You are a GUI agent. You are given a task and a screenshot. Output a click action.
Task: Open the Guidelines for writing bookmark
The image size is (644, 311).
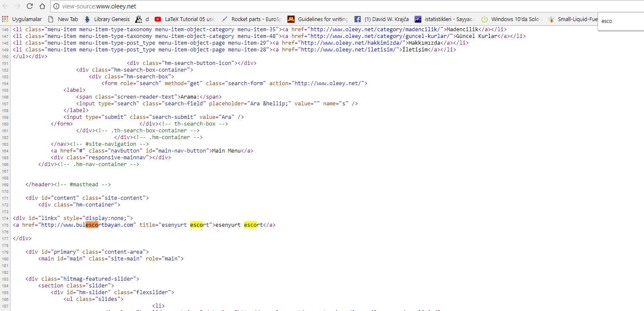[318, 19]
